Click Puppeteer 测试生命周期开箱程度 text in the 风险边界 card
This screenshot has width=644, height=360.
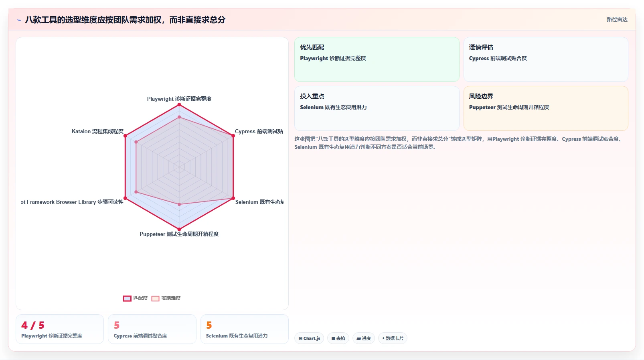[x=509, y=107]
